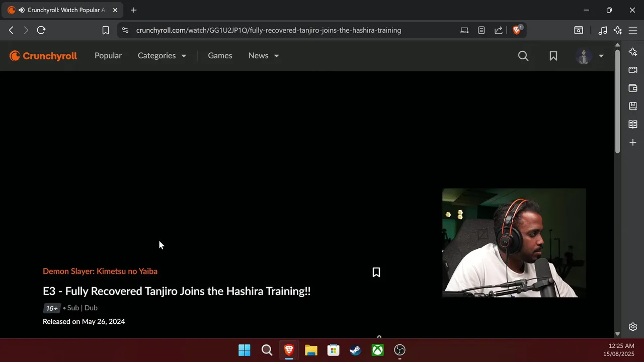Click the Brave icon in taskbar
644x362 pixels.
point(289,350)
